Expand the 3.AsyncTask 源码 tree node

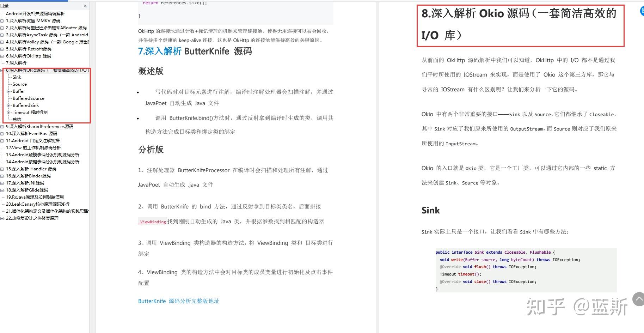click(2, 35)
